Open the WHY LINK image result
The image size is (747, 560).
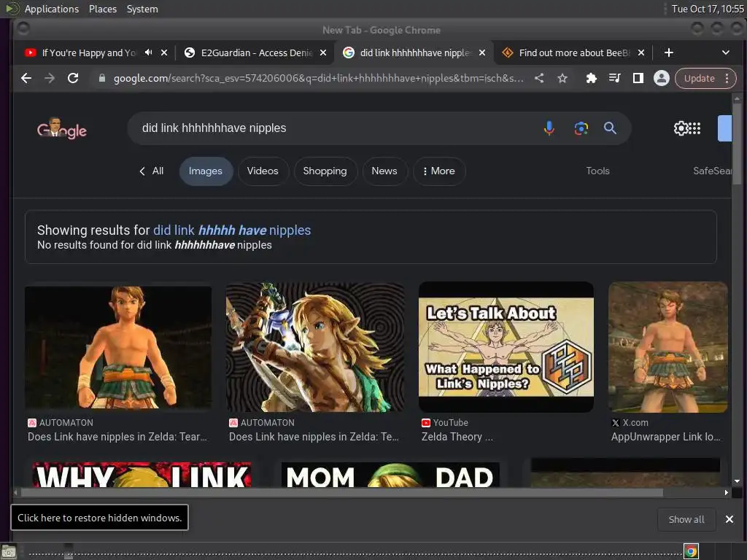click(x=142, y=474)
